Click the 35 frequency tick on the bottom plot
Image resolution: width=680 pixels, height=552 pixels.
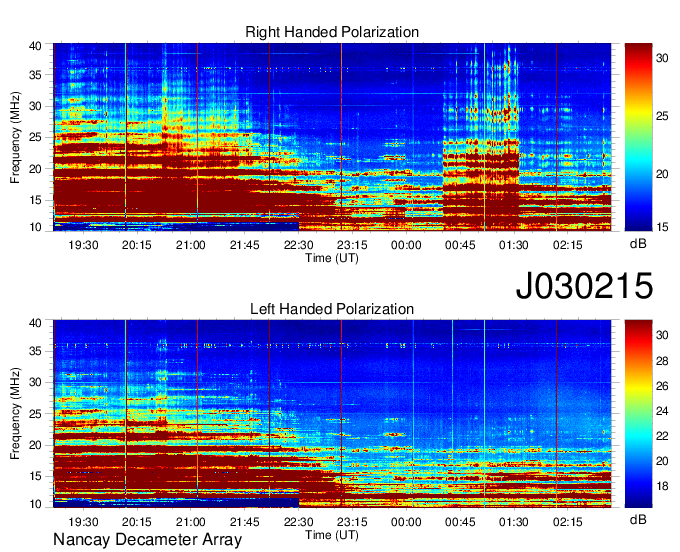pos(36,351)
